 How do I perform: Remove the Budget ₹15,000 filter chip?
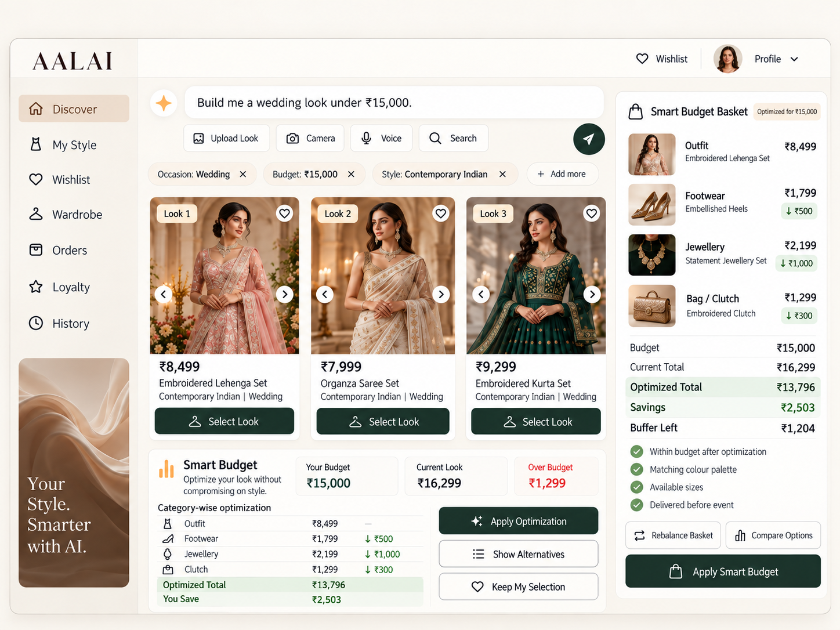click(351, 174)
